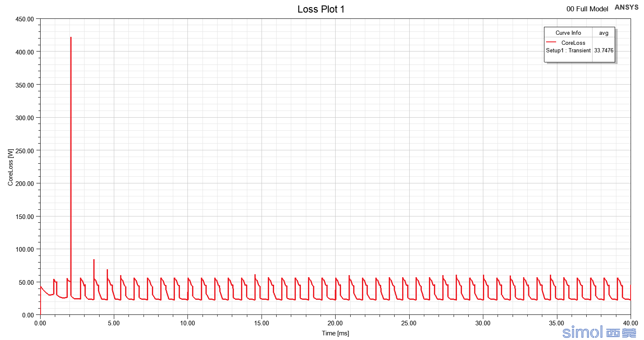644x340 pixels.
Task: Click the 'avg' column header in legend
Action: pyautogui.click(x=604, y=33)
